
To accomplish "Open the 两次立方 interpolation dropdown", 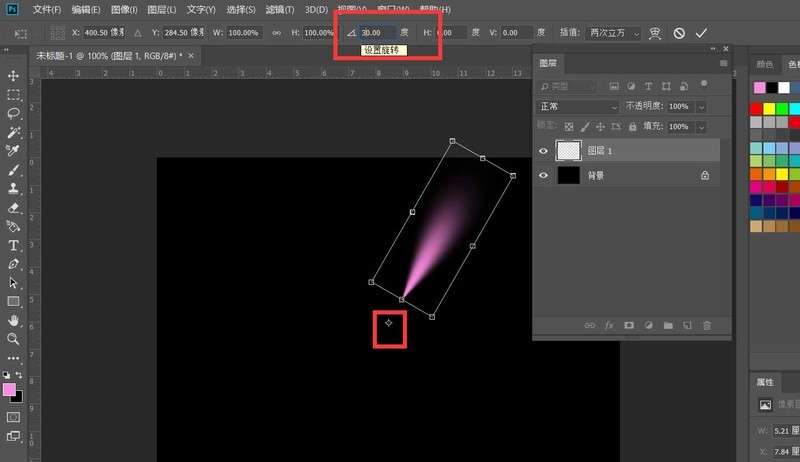I will tap(615, 33).
